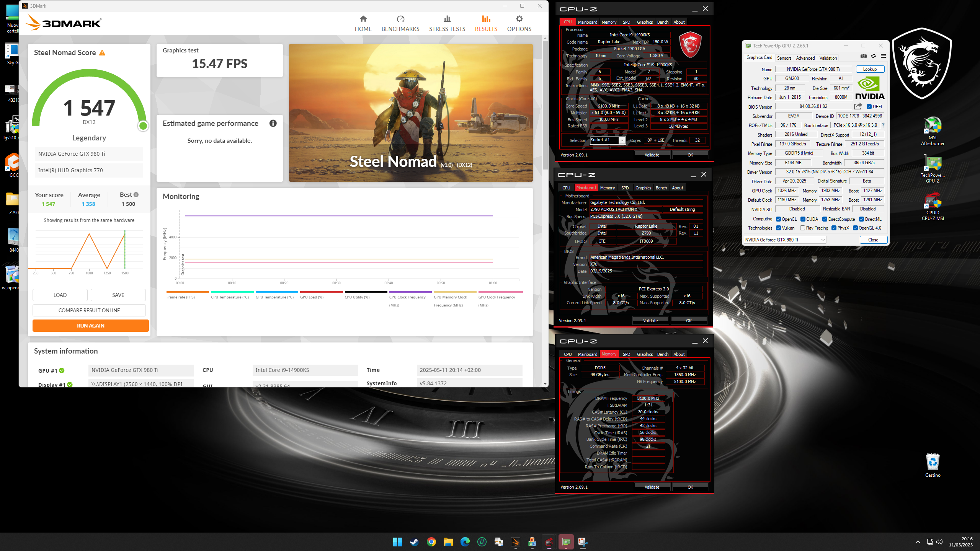Open the Snipping Tool taskbar icon

[x=583, y=542]
